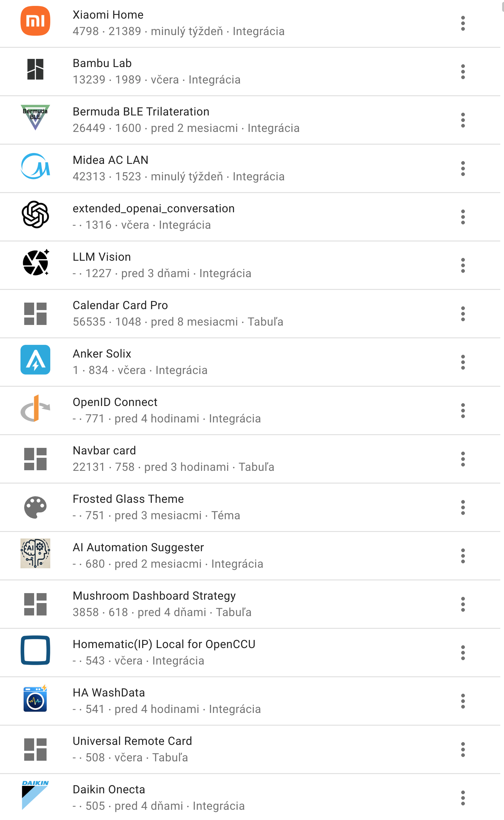
Task: Select the Homematic(IP) Local for OpenCCU title
Action: pos(164,644)
